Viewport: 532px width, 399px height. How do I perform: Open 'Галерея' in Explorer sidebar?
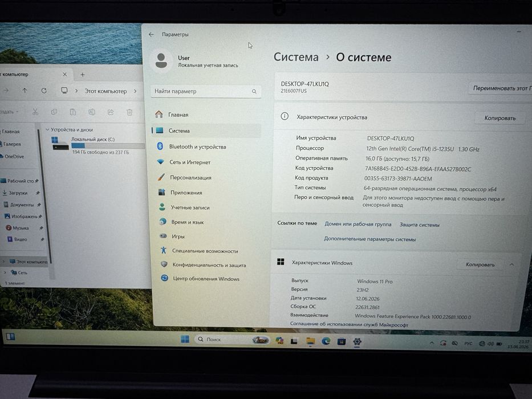coord(12,144)
